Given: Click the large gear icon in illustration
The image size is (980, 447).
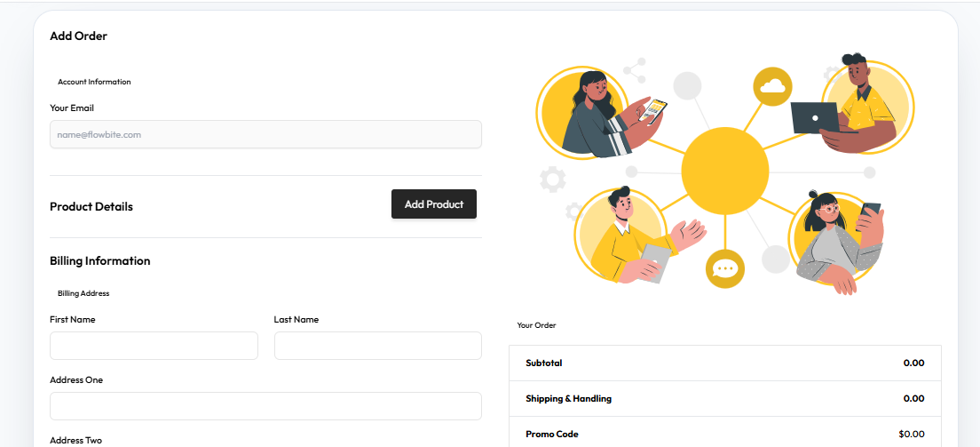Looking at the screenshot, I should [x=552, y=180].
